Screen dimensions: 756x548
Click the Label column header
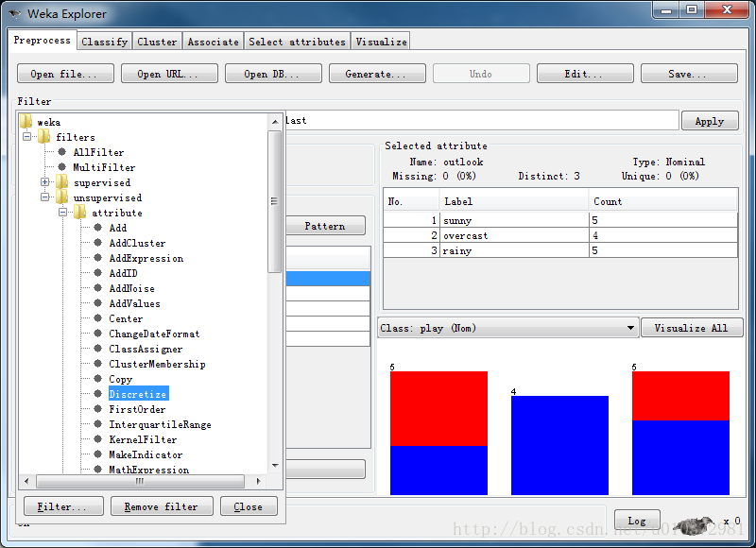click(x=514, y=201)
